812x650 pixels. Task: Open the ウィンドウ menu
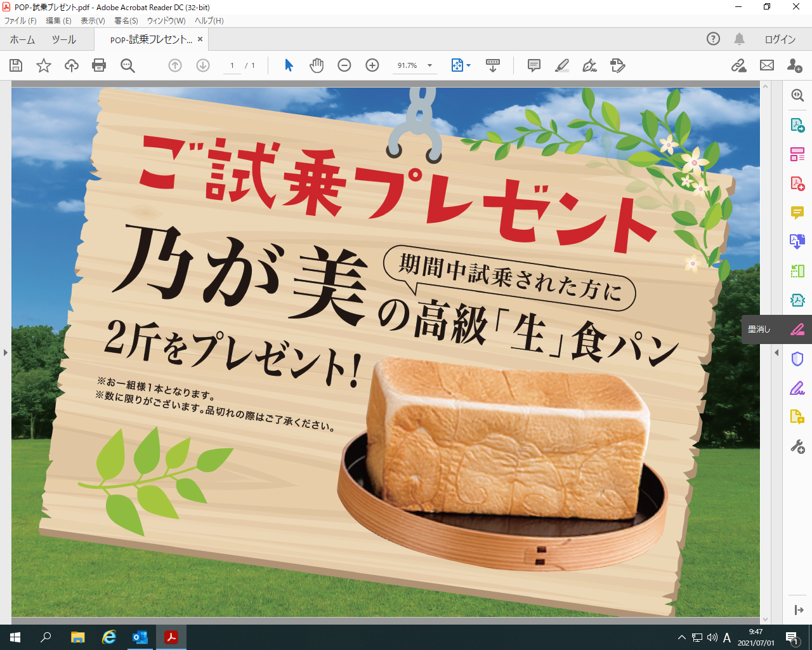166,20
